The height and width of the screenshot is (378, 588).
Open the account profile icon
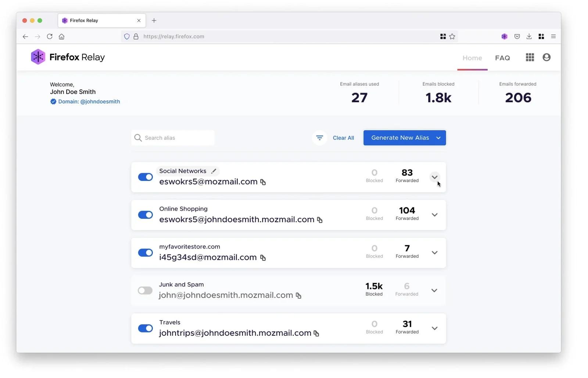click(x=546, y=57)
